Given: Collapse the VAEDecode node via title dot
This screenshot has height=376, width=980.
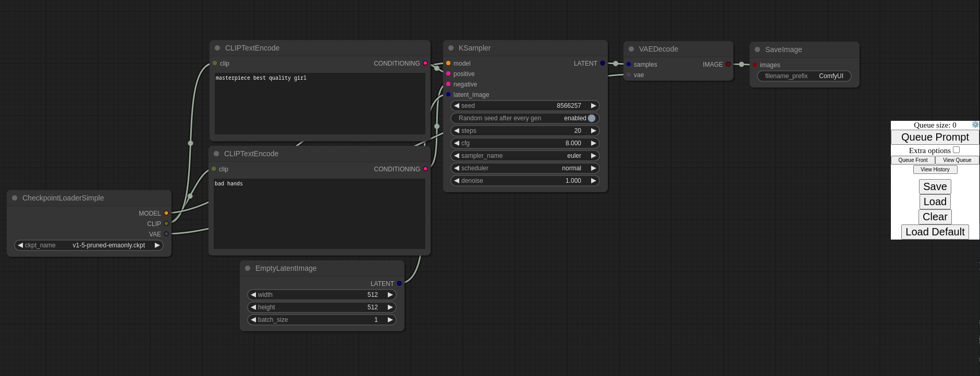Looking at the screenshot, I should (631, 49).
